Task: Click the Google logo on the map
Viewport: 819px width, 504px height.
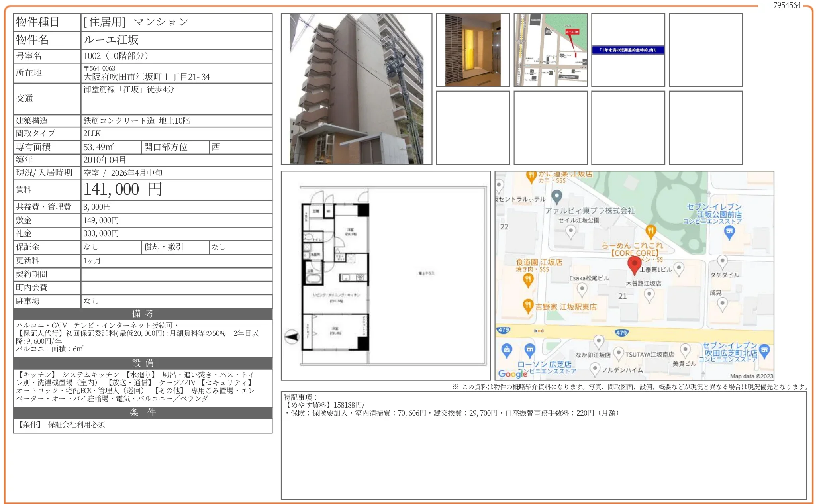Action: point(512,374)
